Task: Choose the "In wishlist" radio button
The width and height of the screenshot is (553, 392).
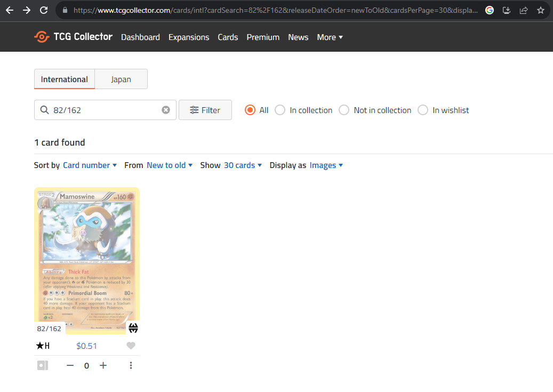Action: [x=423, y=110]
